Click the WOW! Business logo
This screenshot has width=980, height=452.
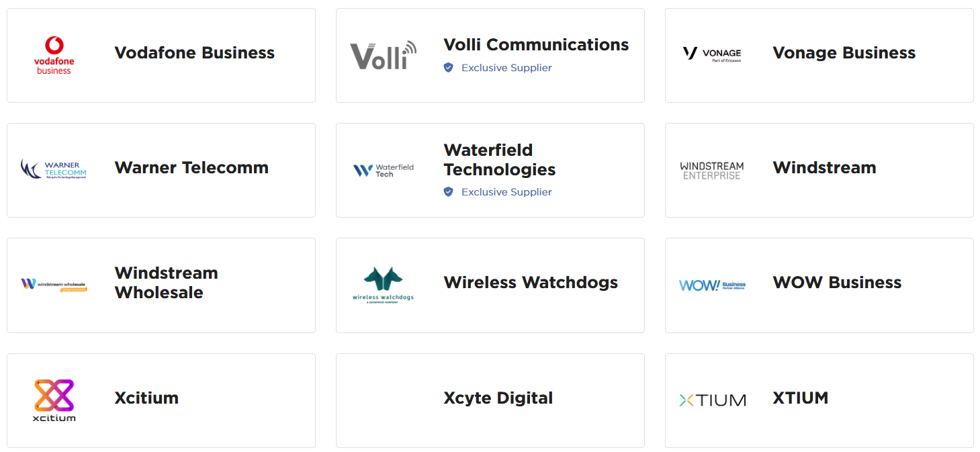click(712, 285)
